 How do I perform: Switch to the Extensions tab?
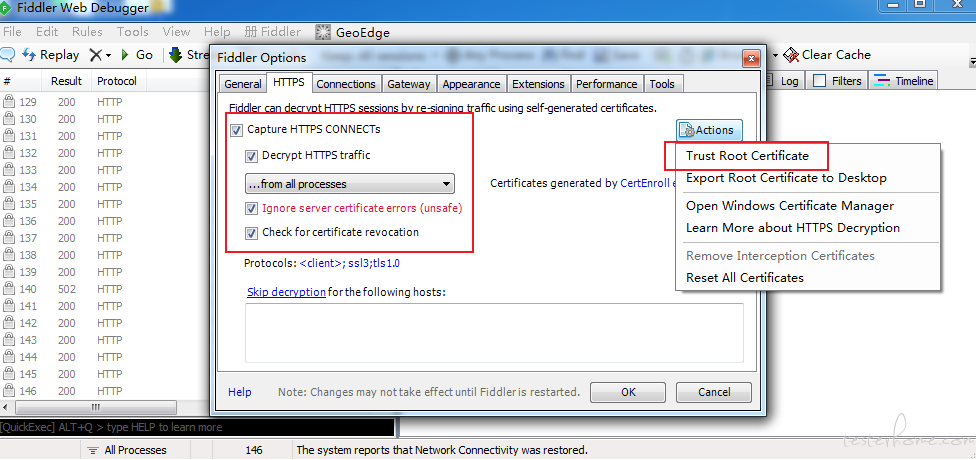pos(538,84)
